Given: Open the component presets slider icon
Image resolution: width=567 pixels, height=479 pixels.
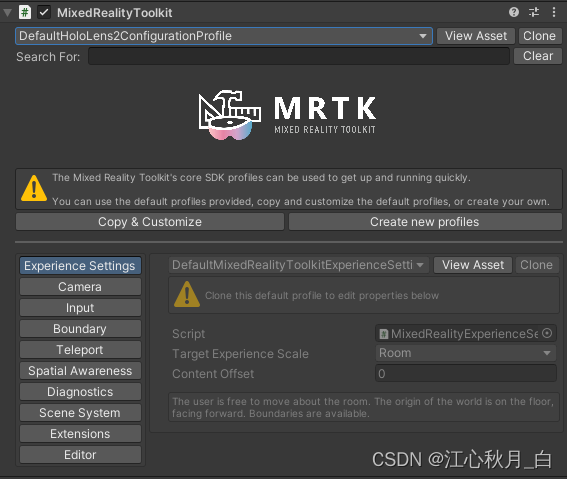Looking at the screenshot, I should 534,12.
